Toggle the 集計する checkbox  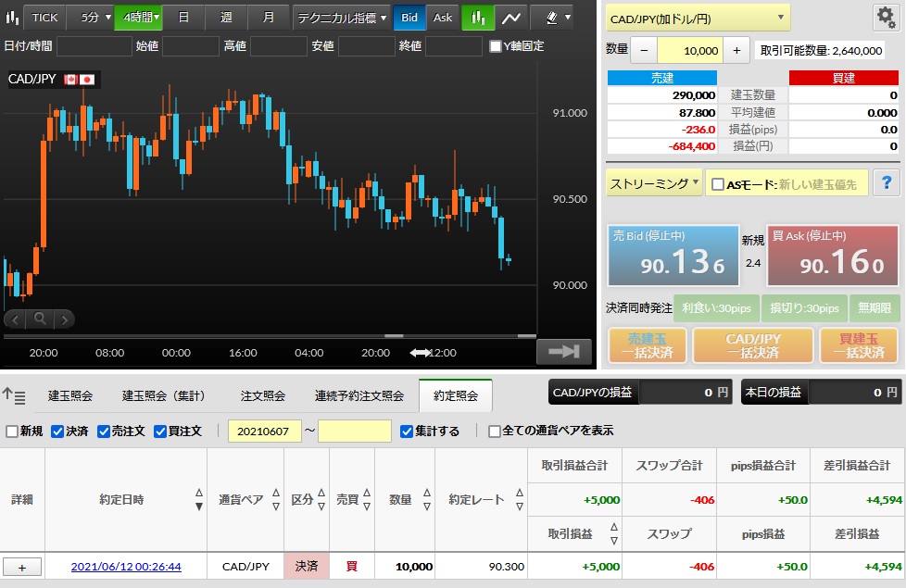coord(407,432)
